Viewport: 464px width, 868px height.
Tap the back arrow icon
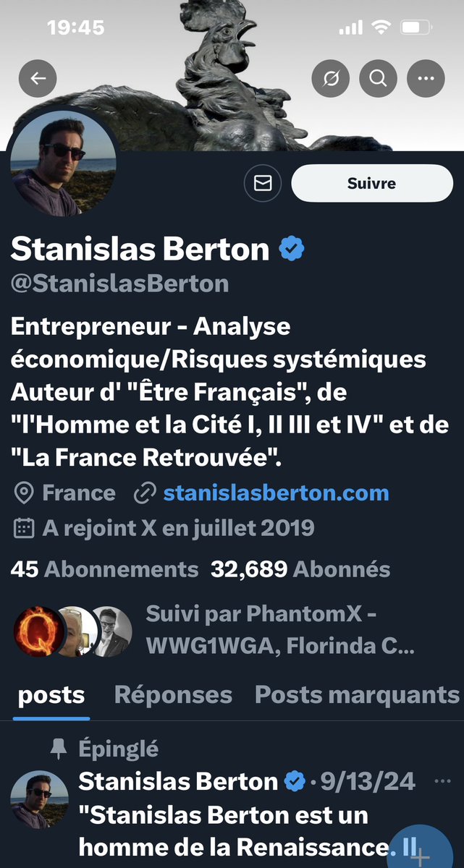point(38,78)
